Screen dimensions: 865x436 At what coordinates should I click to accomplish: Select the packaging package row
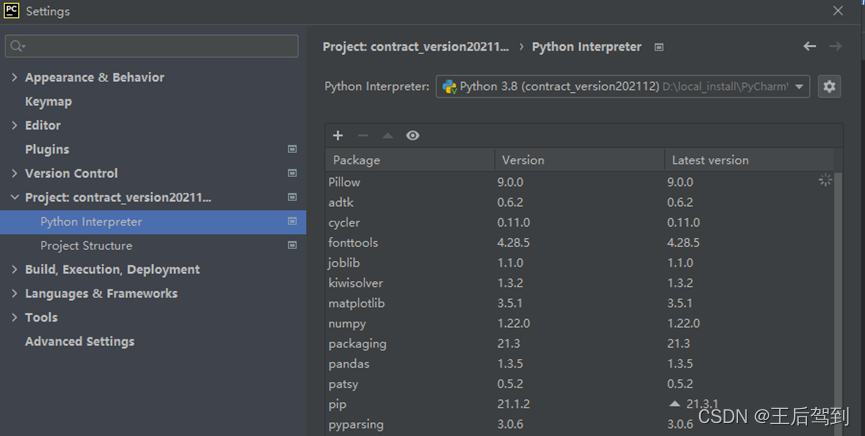tap(579, 343)
